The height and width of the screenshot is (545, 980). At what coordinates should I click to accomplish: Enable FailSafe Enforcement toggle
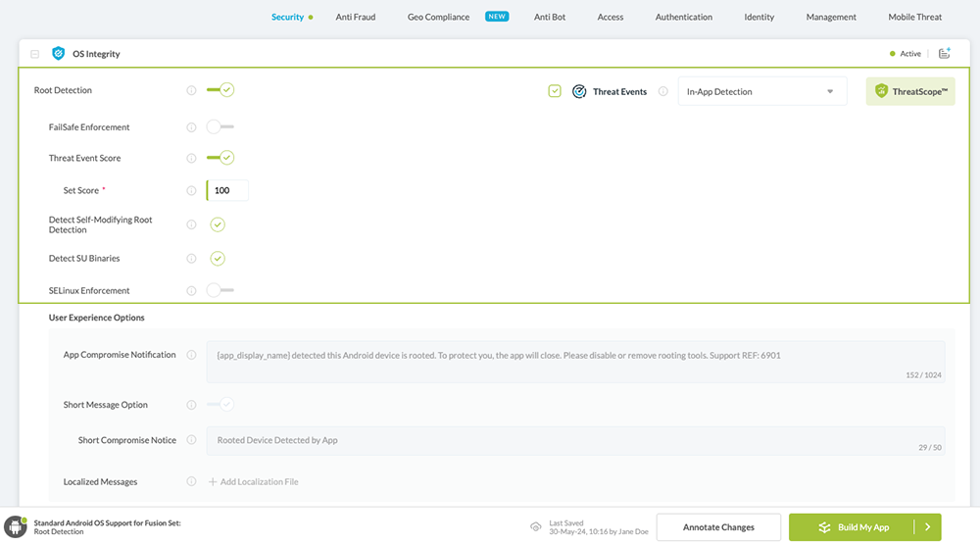click(x=220, y=126)
